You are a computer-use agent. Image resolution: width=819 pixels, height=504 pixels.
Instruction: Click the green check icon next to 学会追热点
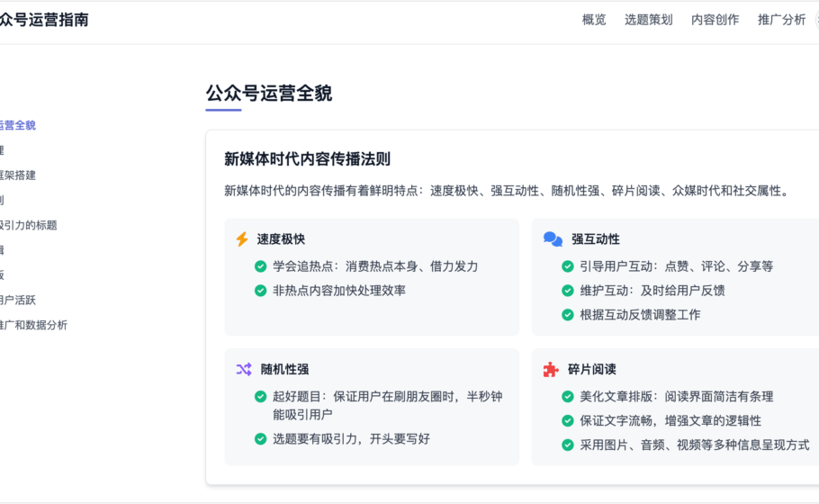(261, 266)
